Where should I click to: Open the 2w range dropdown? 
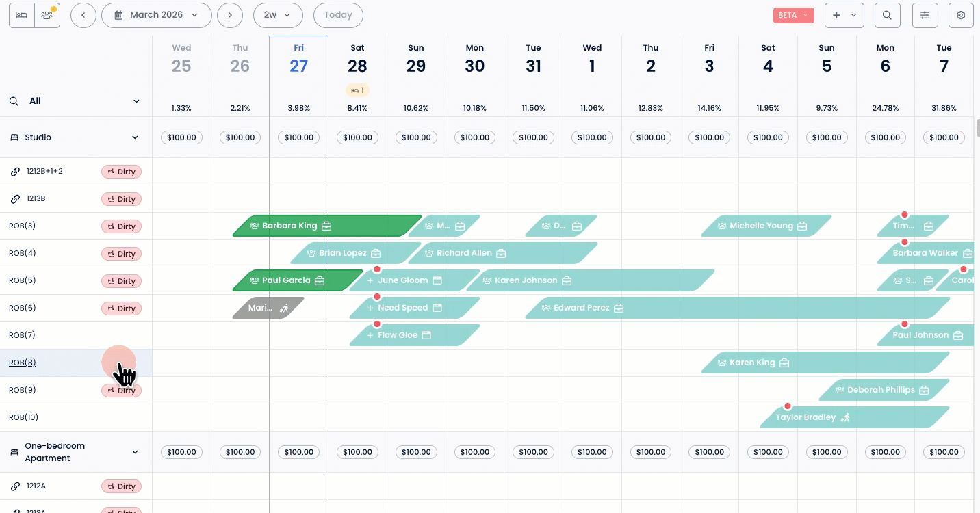tap(277, 15)
